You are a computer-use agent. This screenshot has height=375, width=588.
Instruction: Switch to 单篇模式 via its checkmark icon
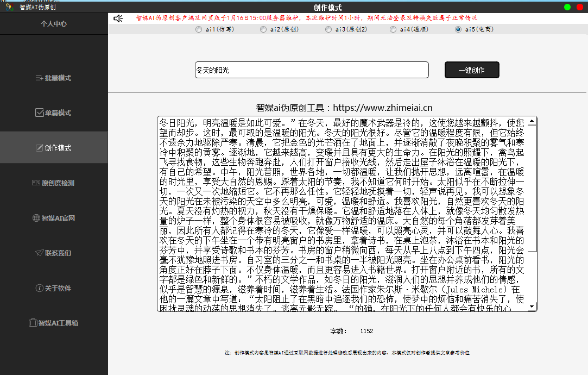pos(39,113)
